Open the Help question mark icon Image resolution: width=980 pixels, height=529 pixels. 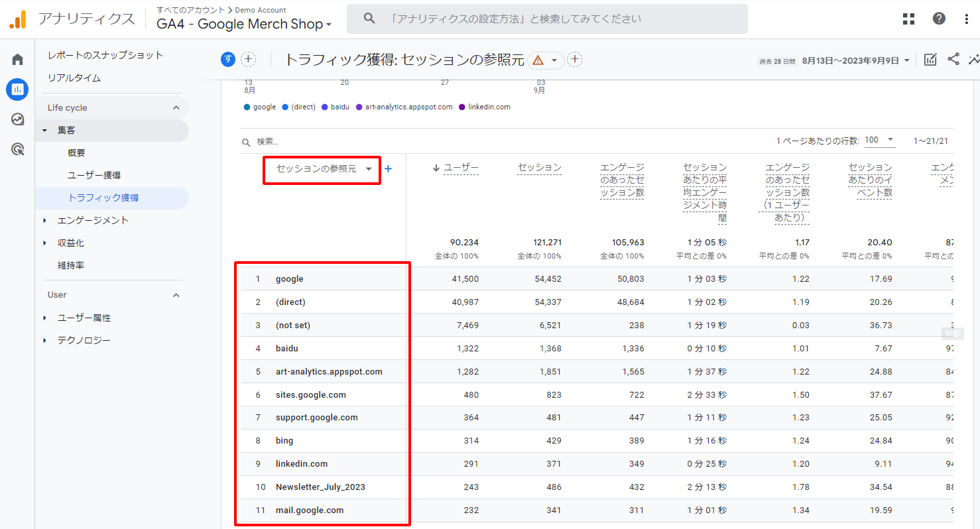tap(939, 19)
